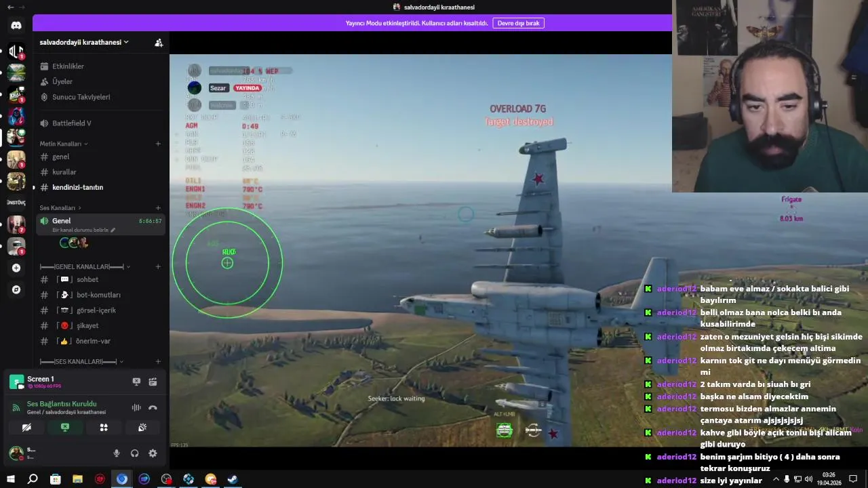Open noise suppression waveform icon
This screenshot has height=488, width=868.
coord(136,407)
